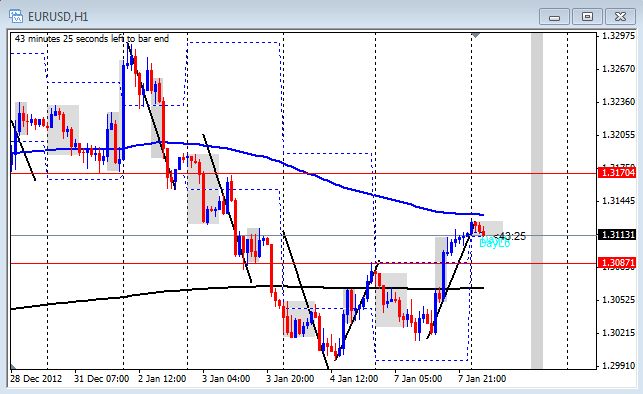Minimize the EURUSD,H1 chart window

[x=554, y=17]
